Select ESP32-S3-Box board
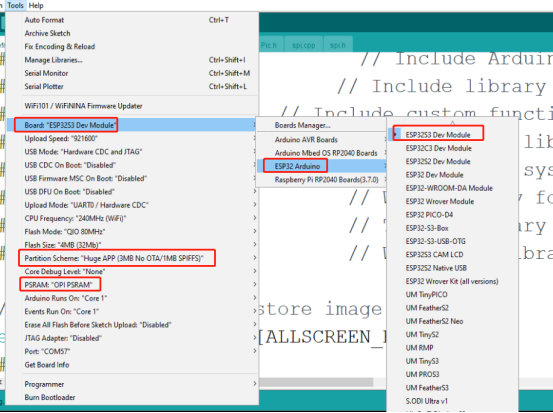 pos(453,228)
